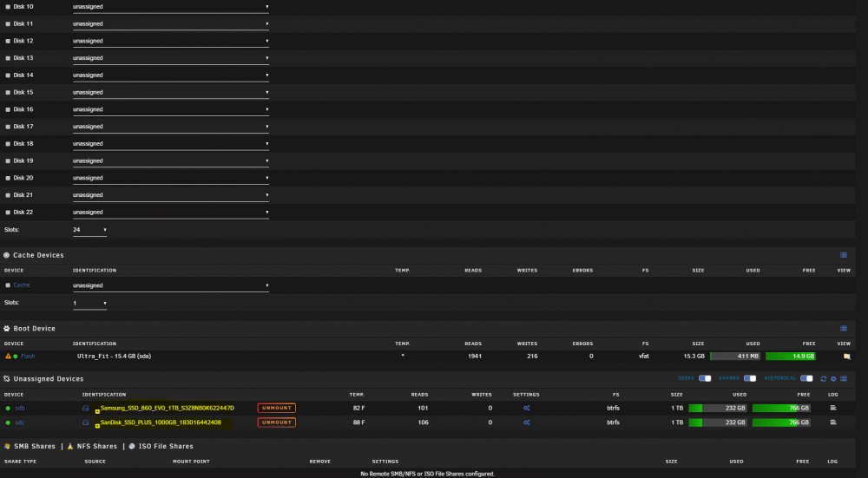Click the ISO File Shares disc icon
Screen dimensions: 868x478
point(132,446)
